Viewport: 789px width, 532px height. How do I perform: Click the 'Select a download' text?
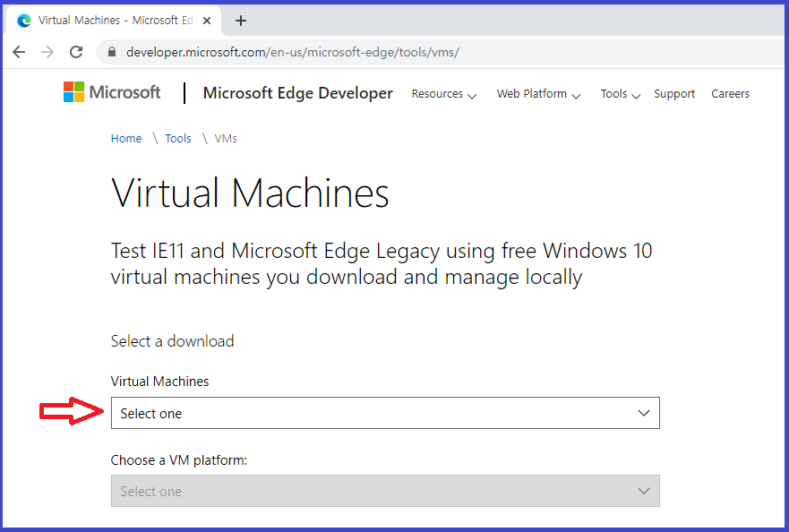(x=172, y=341)
